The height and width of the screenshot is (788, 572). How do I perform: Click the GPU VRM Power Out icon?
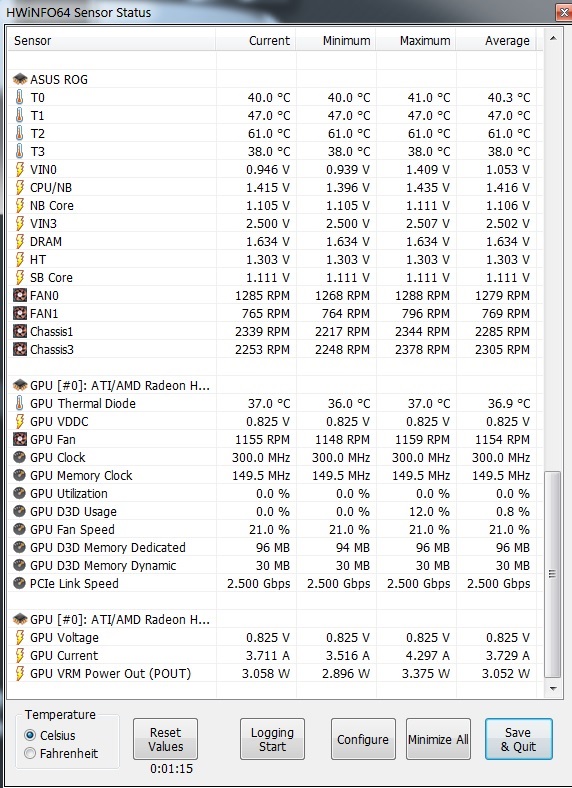[20, 674]
